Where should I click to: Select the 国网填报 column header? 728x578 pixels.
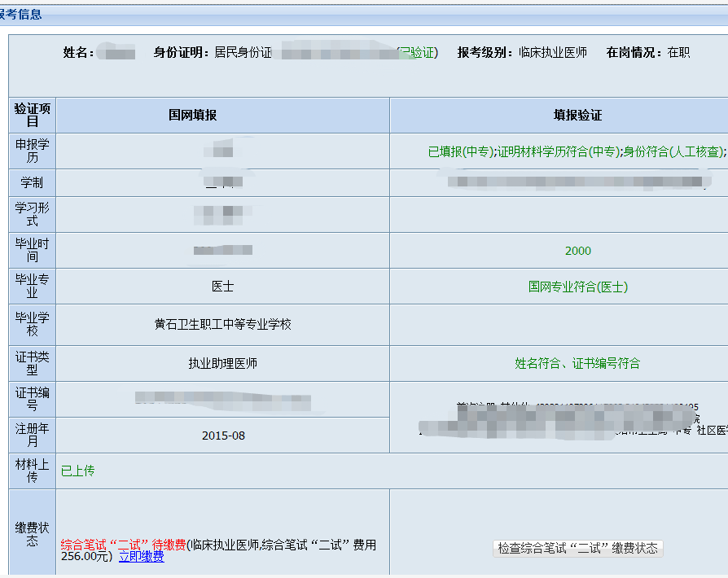point(192,116)
